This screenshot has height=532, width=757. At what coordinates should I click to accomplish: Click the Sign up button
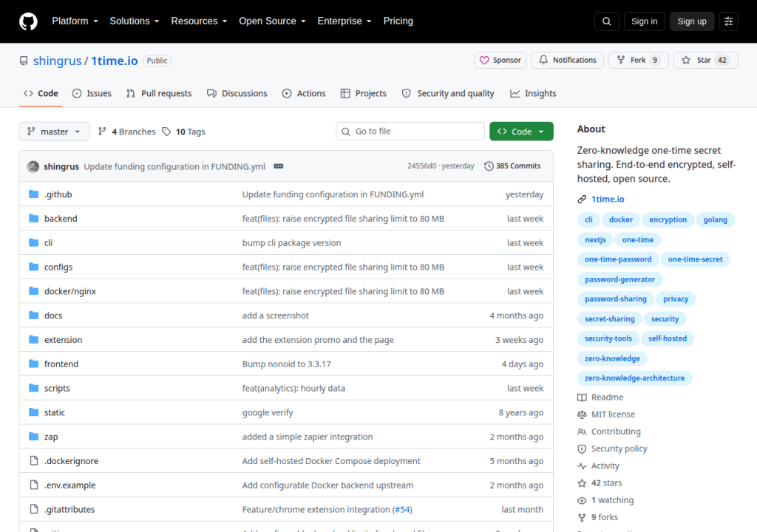click(692, 21)
